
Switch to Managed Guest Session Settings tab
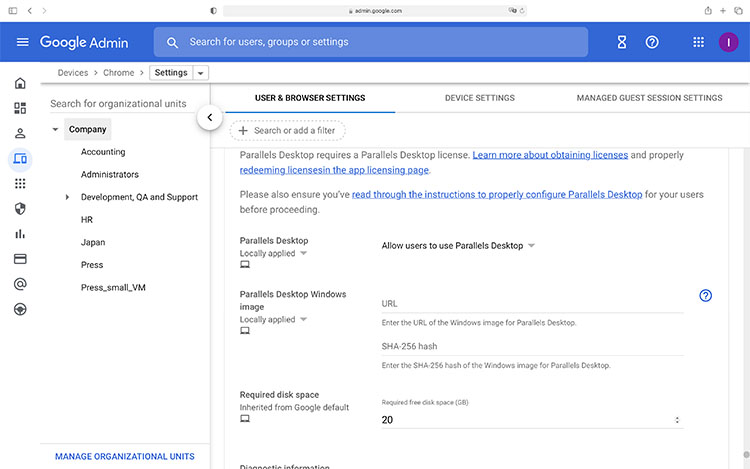pyautogui.click(x=649, y=98)
